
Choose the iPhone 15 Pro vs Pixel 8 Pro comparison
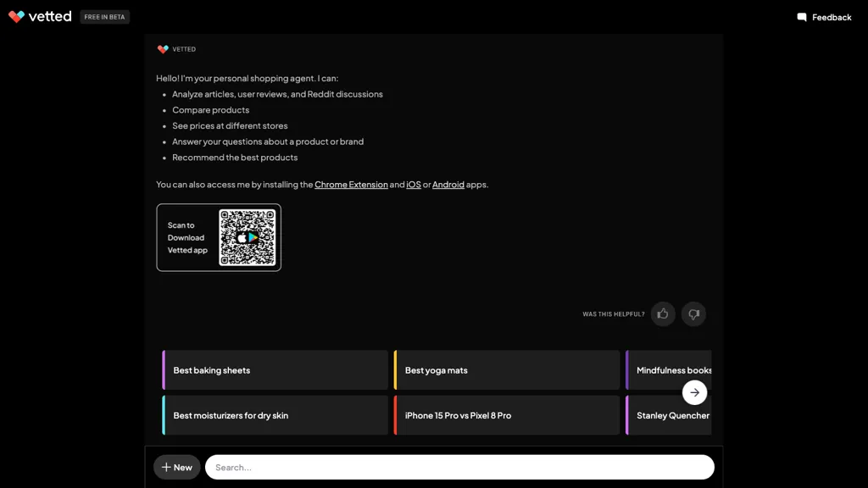click(x=507, y=415)
